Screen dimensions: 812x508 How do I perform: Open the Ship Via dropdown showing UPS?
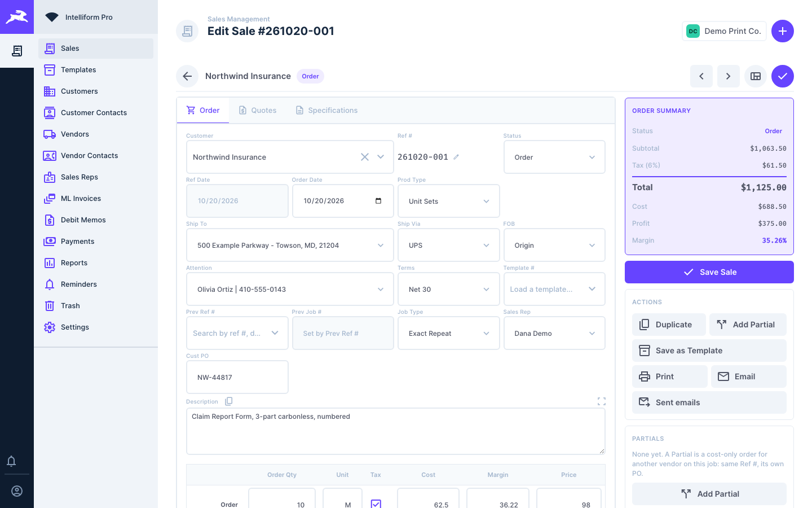pos(449,245)
